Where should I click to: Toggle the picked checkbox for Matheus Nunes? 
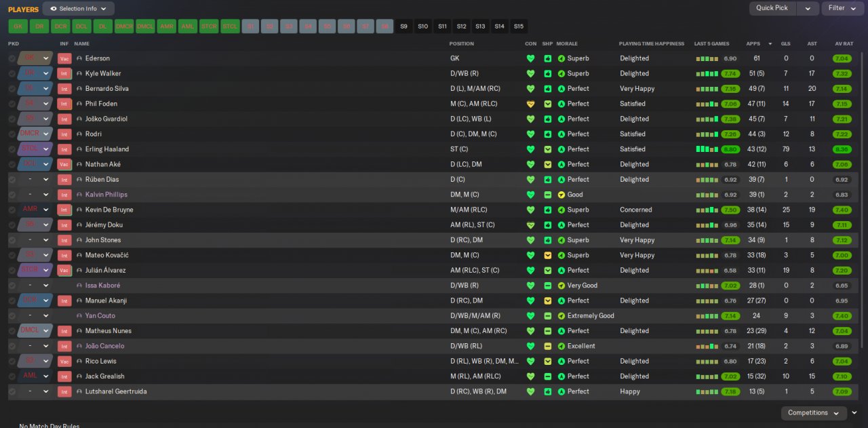pyautogui.click(x=12, y=331)
